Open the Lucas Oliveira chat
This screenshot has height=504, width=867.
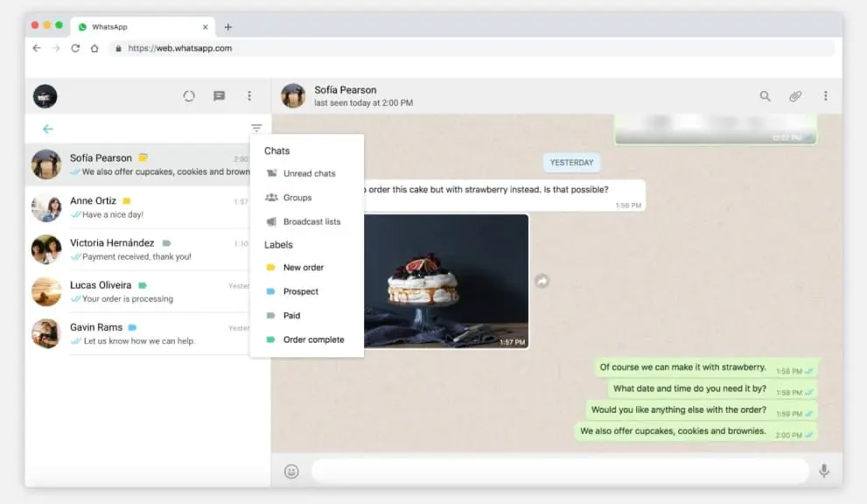click(138, 291)
